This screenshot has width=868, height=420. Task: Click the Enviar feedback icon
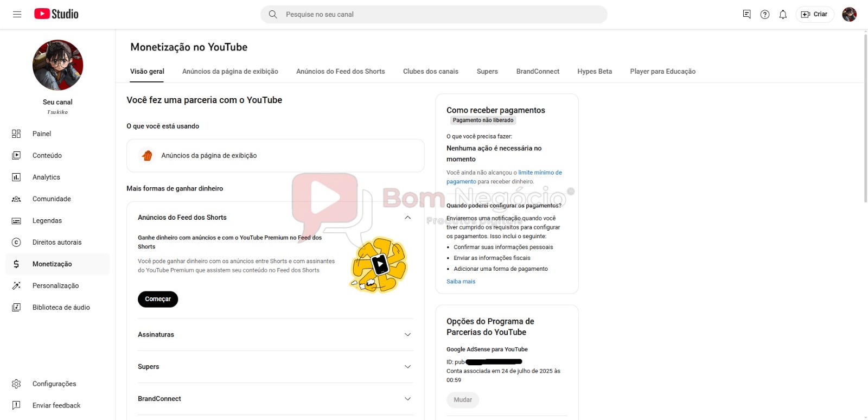[x=16, y=405]
